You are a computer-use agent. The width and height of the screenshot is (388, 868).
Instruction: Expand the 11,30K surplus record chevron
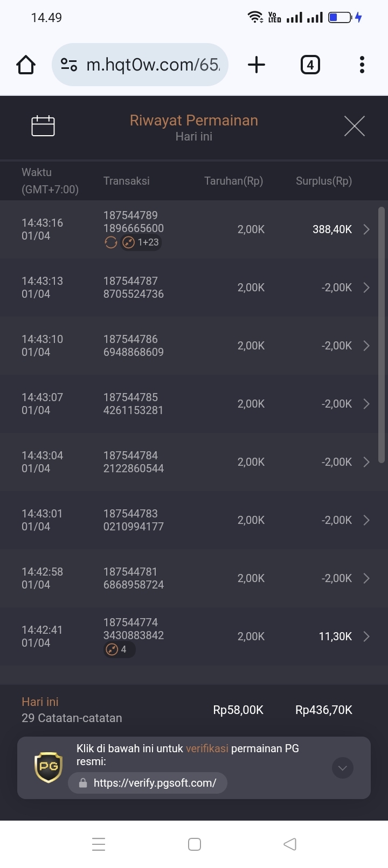pyautogui.click(x=366, y=636)
